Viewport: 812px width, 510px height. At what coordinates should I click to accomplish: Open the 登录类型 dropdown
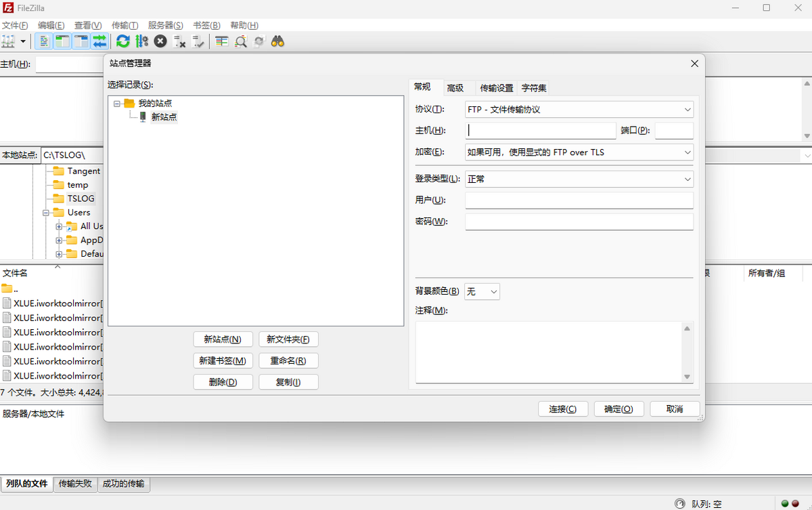coord(579,179)
